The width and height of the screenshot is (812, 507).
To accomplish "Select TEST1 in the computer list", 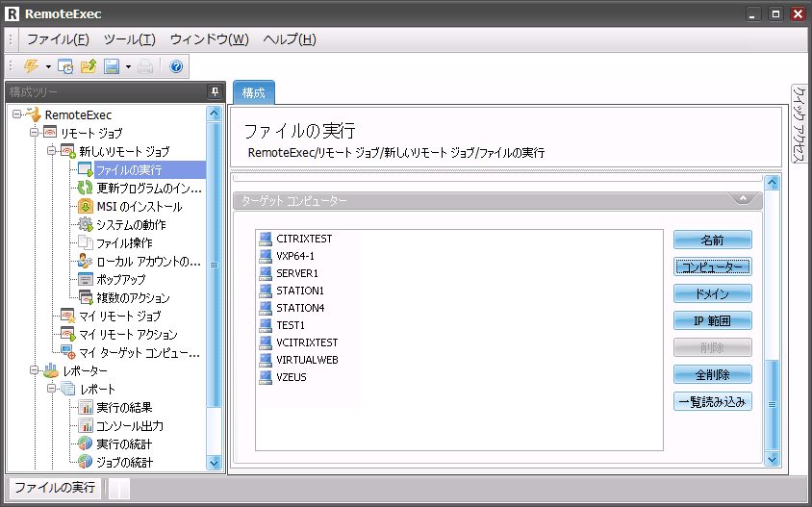I will pyautogui.click(x=291, y=325).
